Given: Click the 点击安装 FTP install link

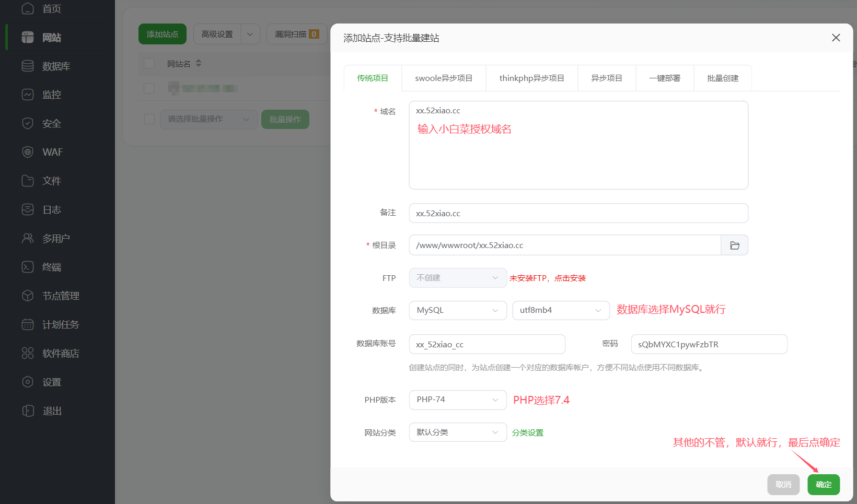Looking at the screenshot, I should point(570,278).
